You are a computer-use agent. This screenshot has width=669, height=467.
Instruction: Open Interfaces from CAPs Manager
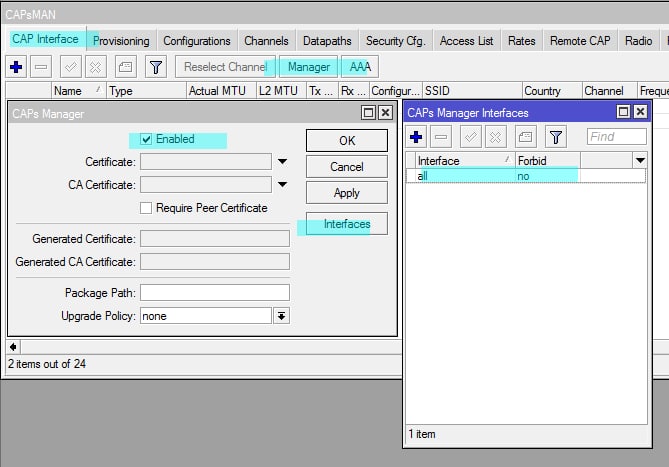coord(347,224)
